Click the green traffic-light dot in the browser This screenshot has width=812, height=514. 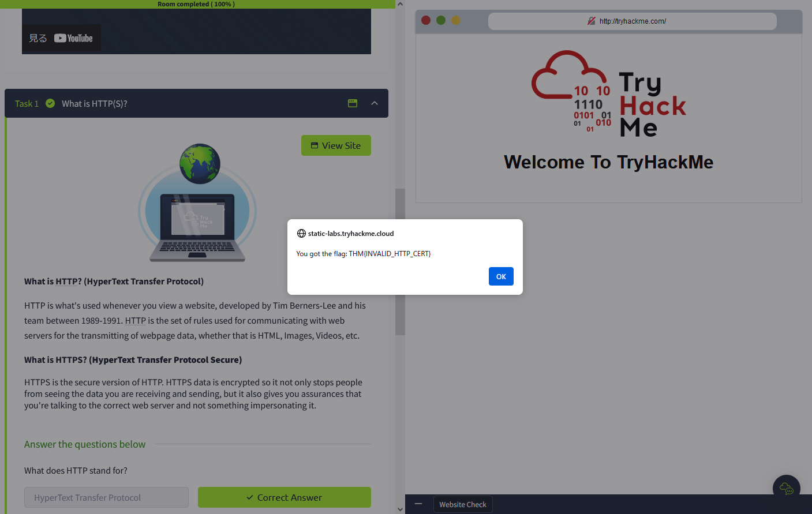click(441, 20)
